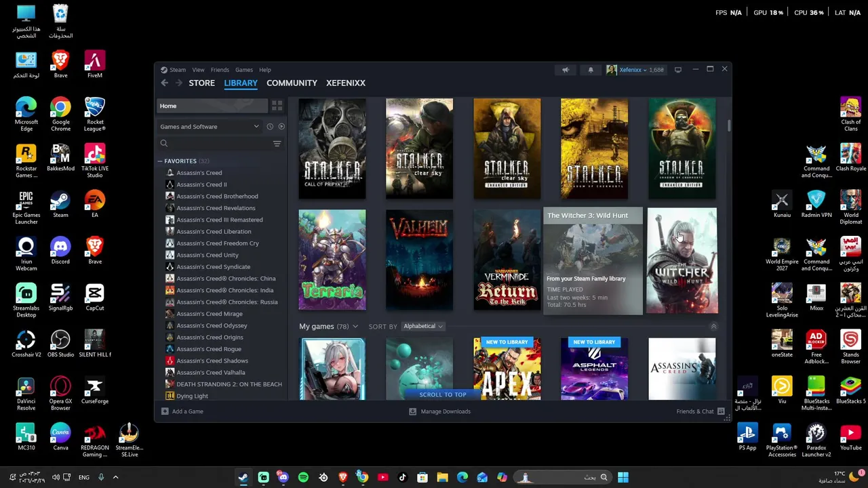868x488 pixels.
Task: Select Assassin's Creed Odyssey in list
Action: pos(212,325)
